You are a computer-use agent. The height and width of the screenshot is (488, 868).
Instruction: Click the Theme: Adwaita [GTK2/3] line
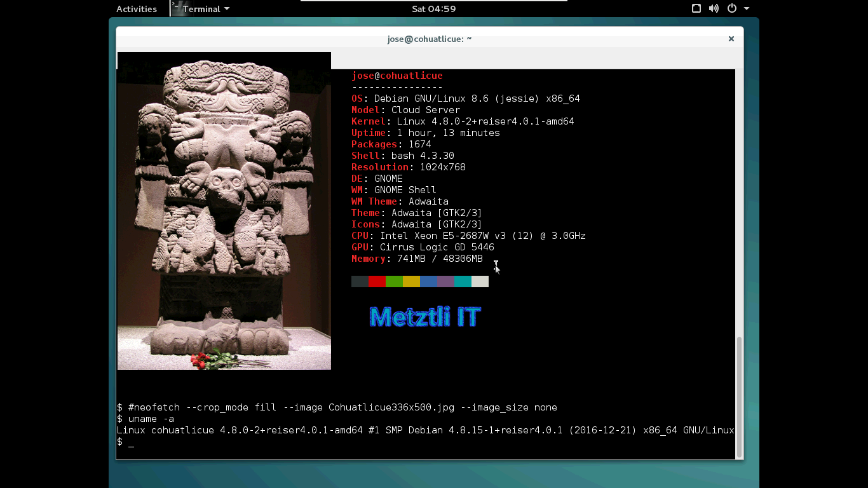point(417,213)
